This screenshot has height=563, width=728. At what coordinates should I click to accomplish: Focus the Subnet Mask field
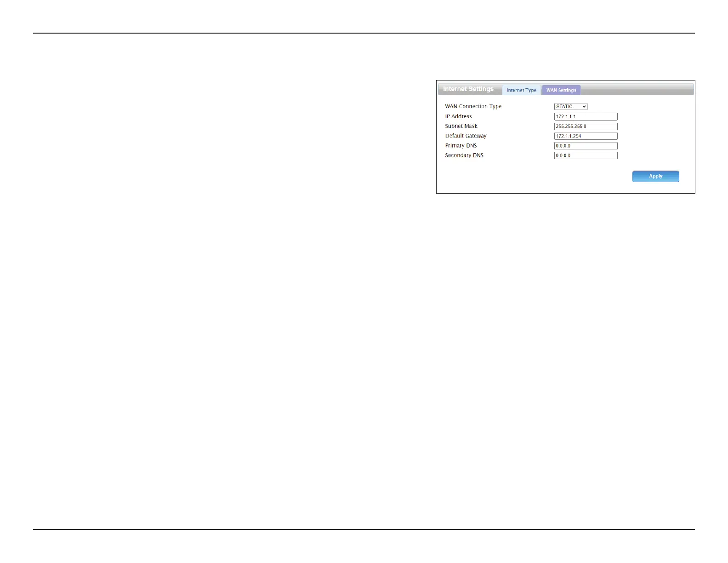point(586,126)
